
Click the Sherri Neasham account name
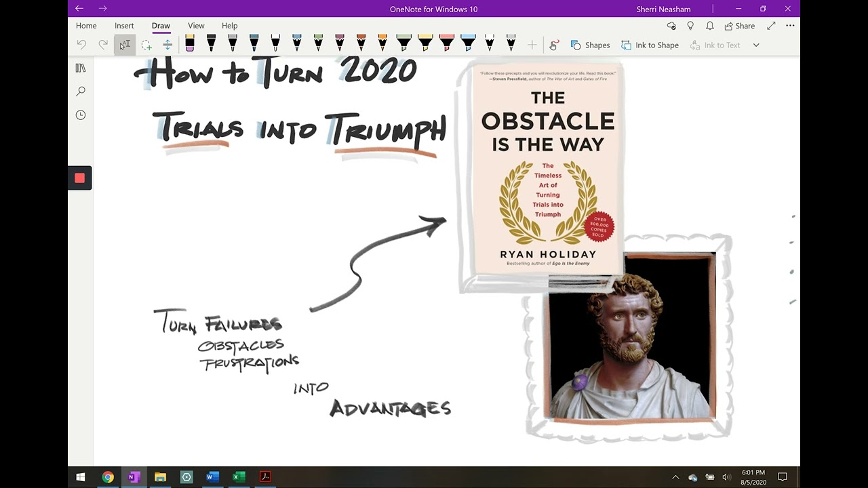click(x=664, y=9)
